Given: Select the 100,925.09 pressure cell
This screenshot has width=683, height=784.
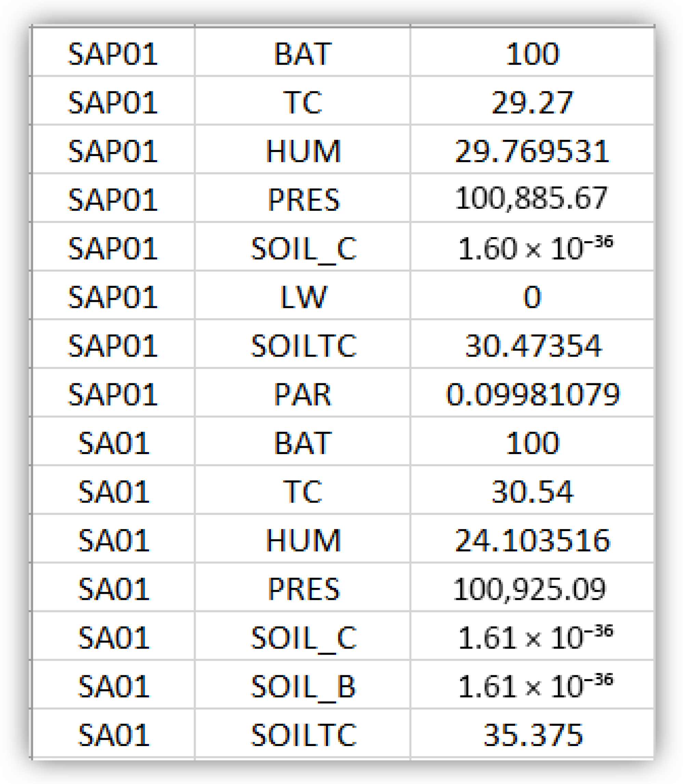Looking at the screenshot, I should (x=532, y=589).
